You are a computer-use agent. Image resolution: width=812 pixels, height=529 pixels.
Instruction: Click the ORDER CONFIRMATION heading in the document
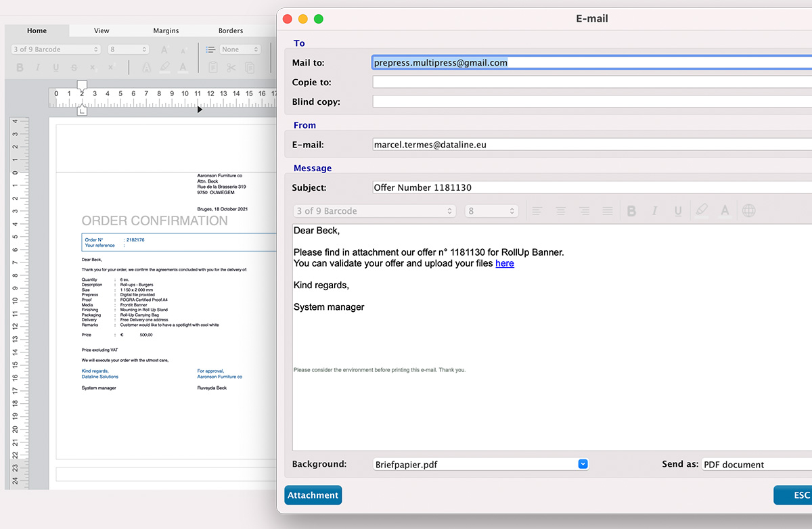[x=154, y=221]
